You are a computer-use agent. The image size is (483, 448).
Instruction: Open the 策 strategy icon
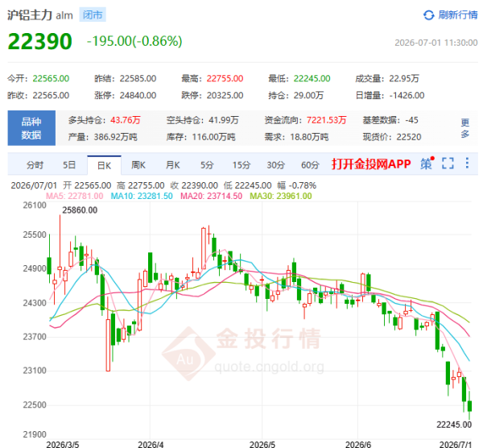pos(427,164)
